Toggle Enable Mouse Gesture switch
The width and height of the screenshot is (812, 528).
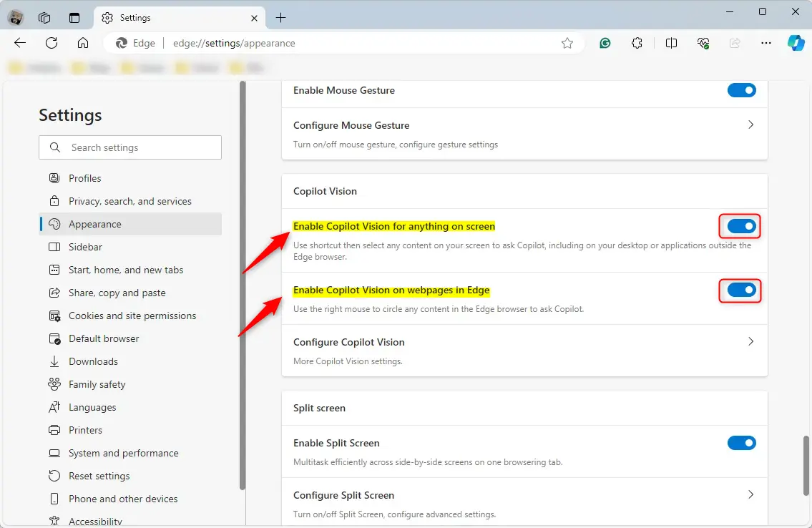[741, 90]
